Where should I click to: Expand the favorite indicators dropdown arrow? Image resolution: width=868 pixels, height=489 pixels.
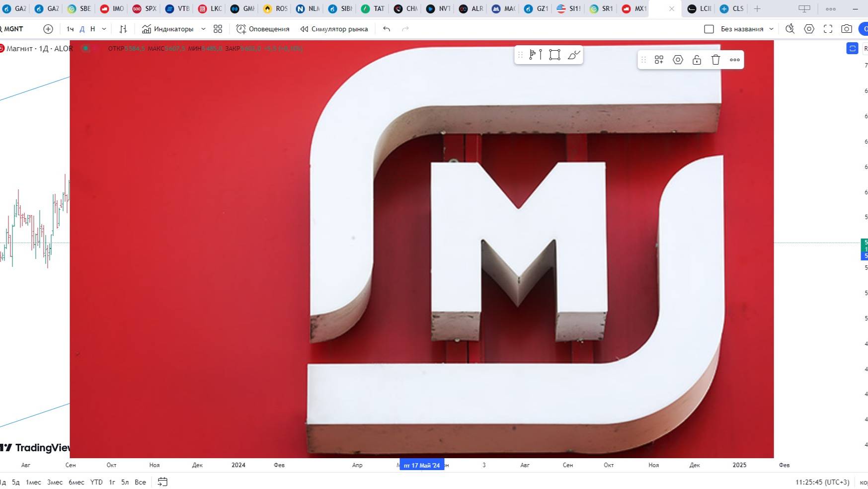(203, 29)
